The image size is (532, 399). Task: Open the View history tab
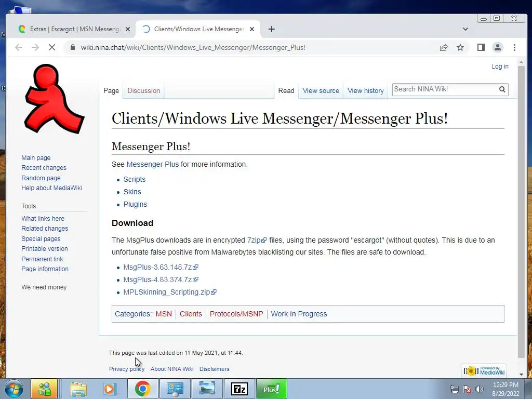pyautogui.click(x=365, y=90)
